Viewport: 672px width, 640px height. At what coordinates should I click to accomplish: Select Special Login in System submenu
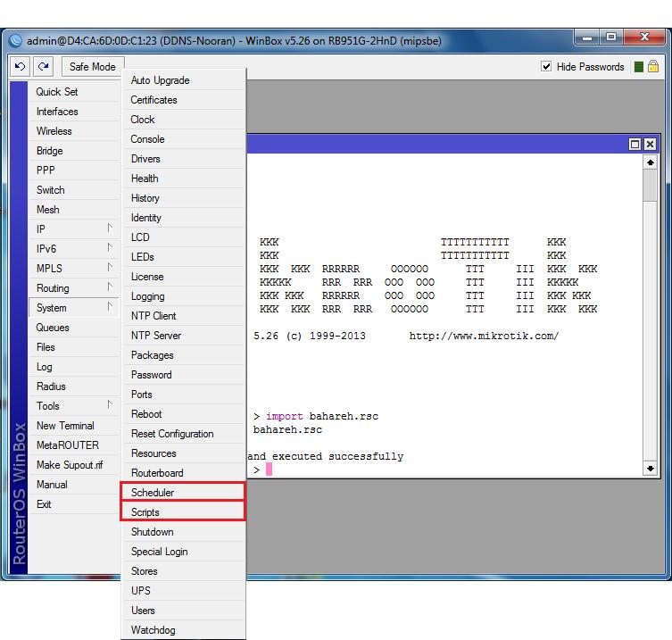pyautogui.click(x=184, y=552)
